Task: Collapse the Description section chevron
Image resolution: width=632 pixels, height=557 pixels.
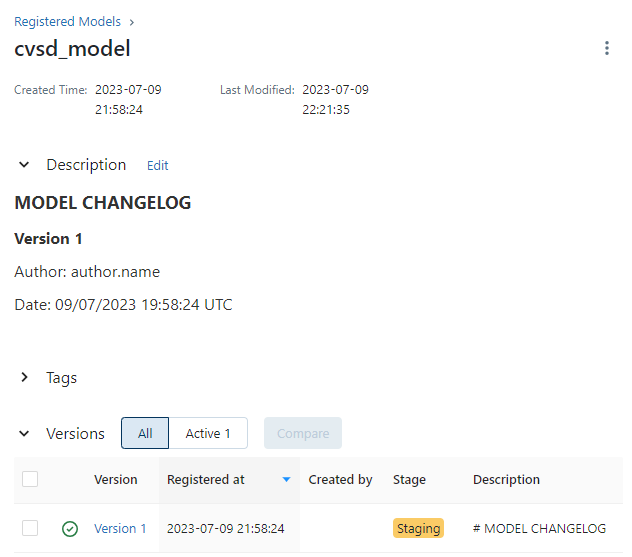Action: point(24,165)
